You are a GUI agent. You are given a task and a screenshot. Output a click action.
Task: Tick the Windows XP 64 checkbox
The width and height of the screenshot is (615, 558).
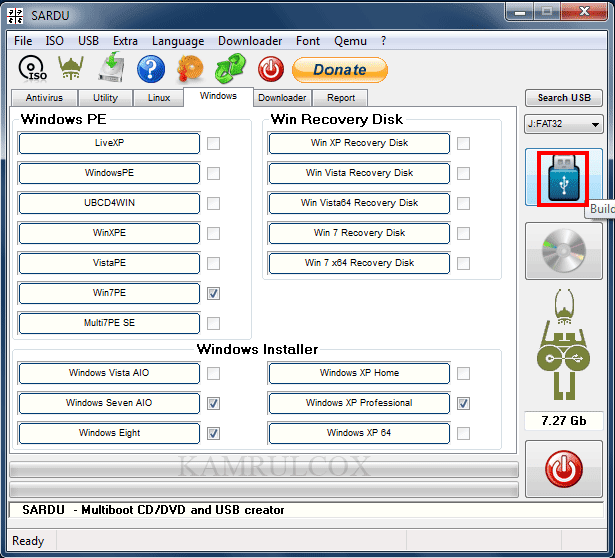tap(464, 434)
